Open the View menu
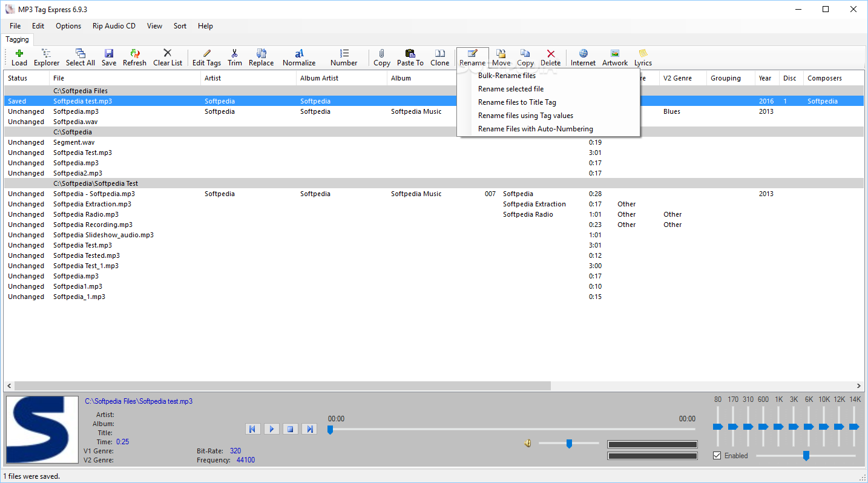The width and height of the screenshot is (868, 483). (154, 26)
